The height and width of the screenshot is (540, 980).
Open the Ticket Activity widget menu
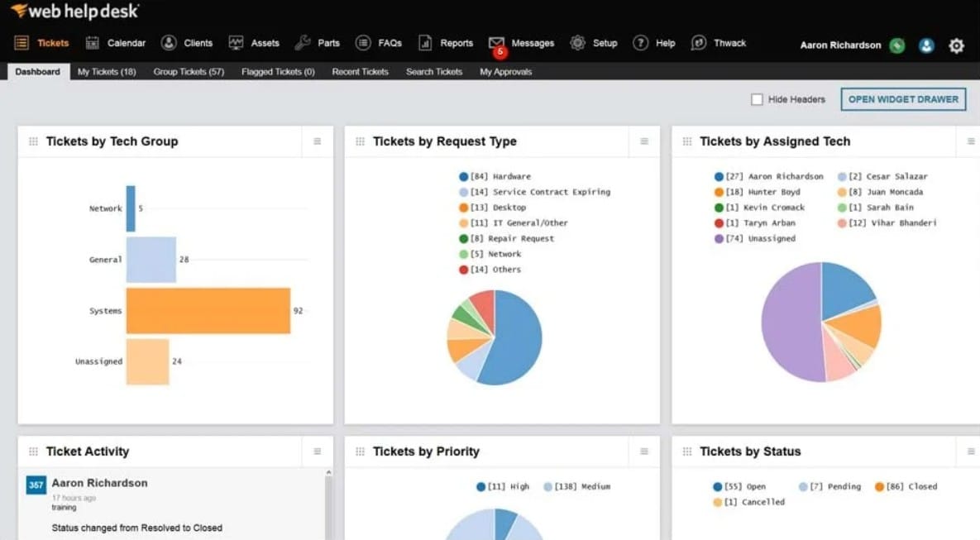tap(318, 452)
